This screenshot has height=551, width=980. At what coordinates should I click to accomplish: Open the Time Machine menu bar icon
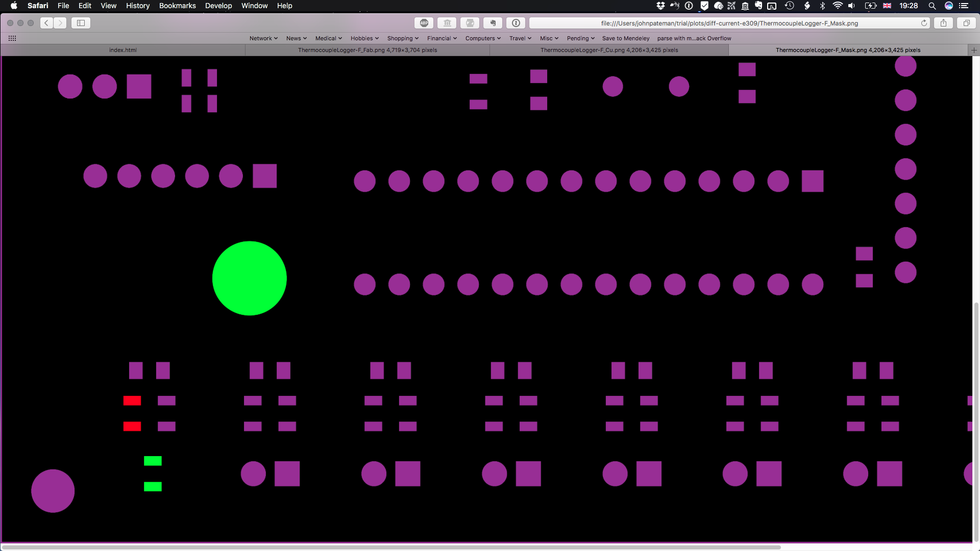pyautogui.click(x=789, y=6)
